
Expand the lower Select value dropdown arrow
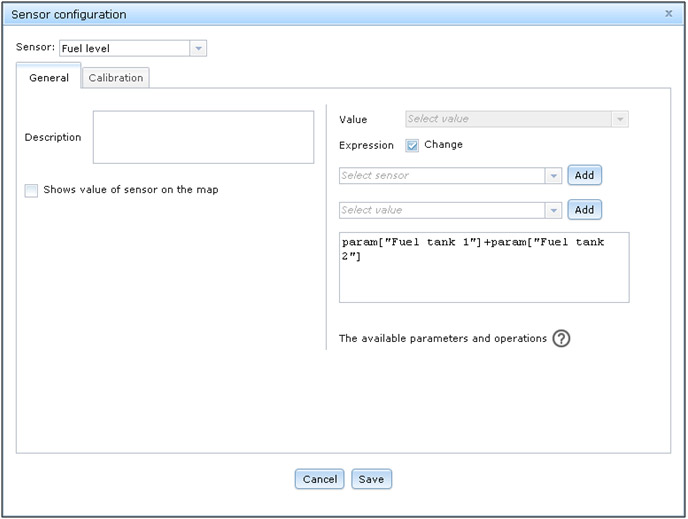(553, 210)
